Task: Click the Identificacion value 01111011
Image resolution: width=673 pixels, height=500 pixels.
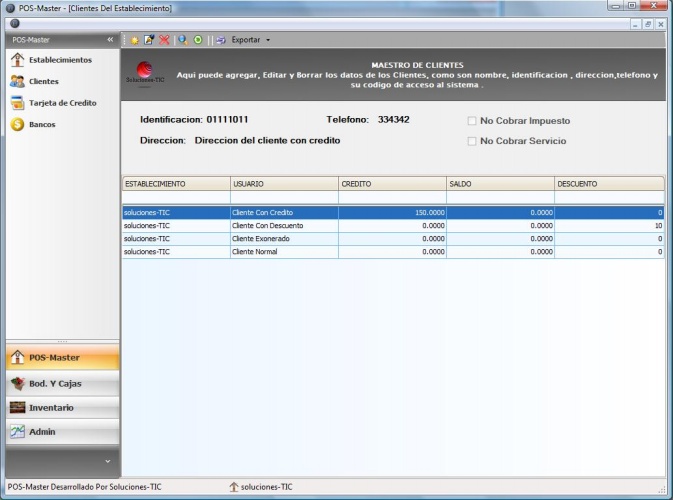Action: pyautogui.click(x=227, y=120)
